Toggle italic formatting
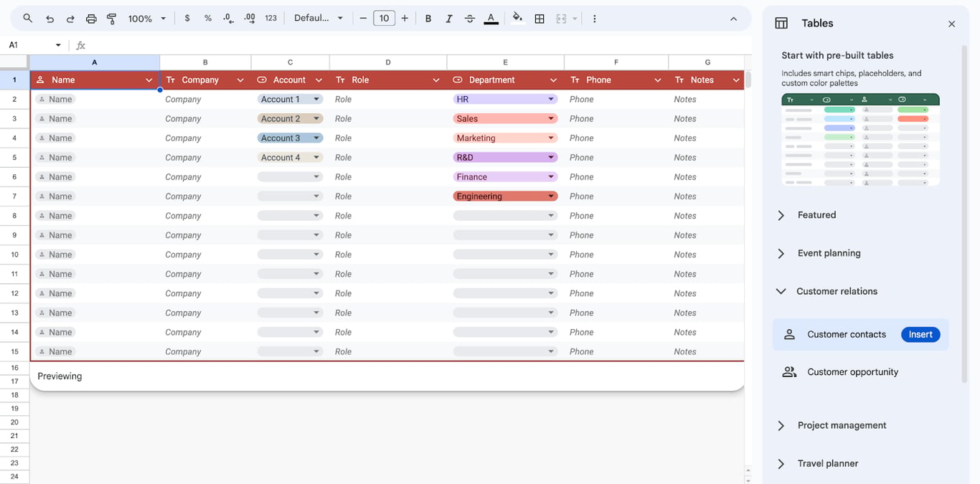This screenshot has height=484, width=980. point(449,19)
